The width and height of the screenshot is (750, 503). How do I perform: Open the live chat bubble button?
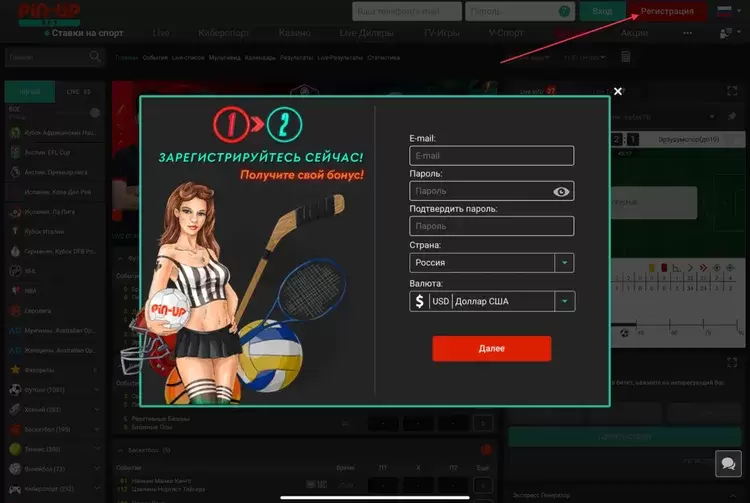728,463
